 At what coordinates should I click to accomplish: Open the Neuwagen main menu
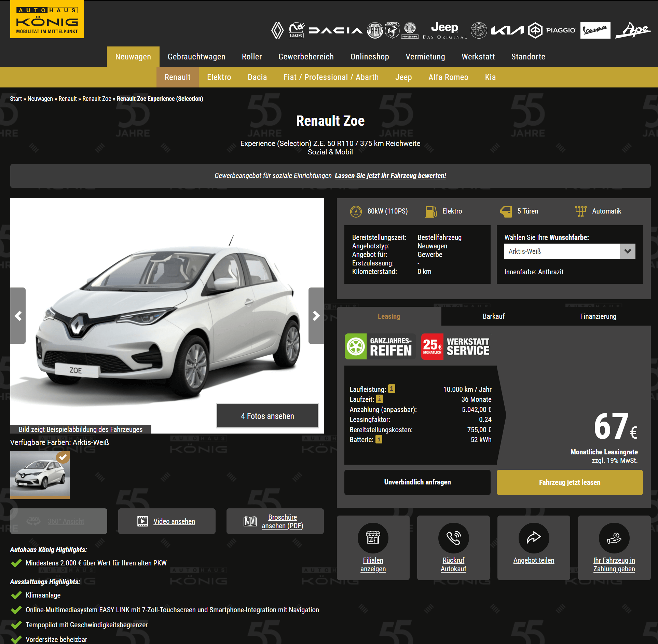(133, 57)
